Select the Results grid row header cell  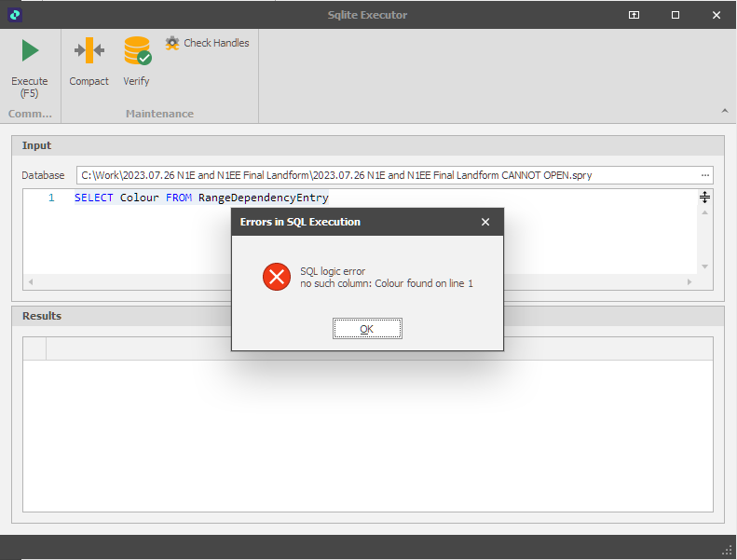click(34, 348)
